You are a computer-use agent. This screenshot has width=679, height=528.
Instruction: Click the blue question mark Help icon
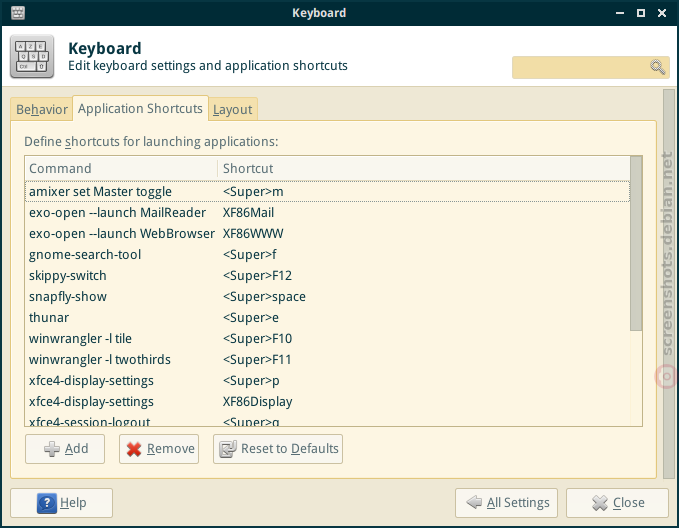(47, 503)
